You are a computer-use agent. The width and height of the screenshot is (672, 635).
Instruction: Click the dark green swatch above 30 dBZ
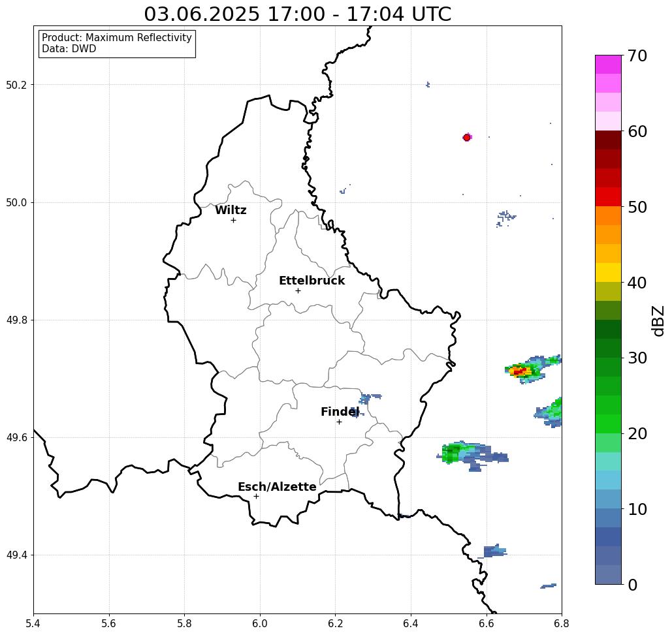(608, 348)
